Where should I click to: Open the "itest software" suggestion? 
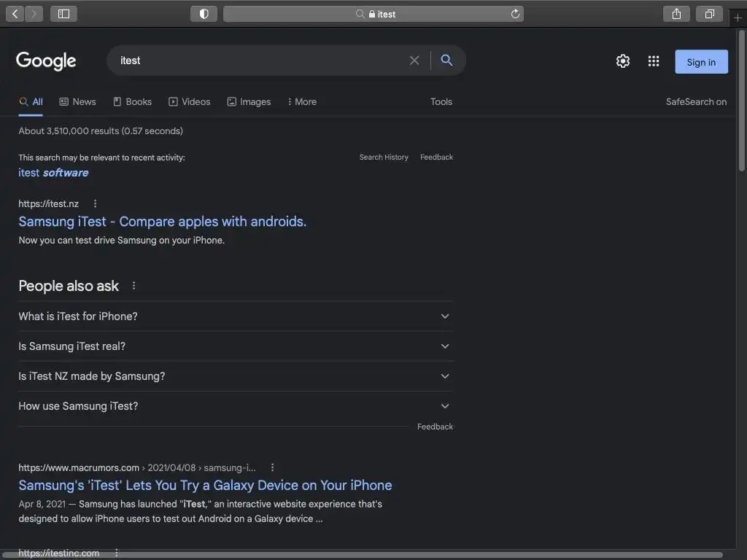coord(53,173)
